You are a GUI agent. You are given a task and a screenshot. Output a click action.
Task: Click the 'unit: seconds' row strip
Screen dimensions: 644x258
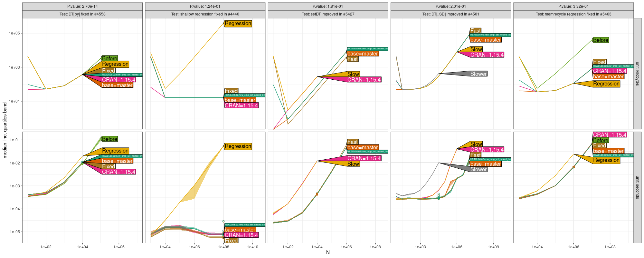(637, 187)
